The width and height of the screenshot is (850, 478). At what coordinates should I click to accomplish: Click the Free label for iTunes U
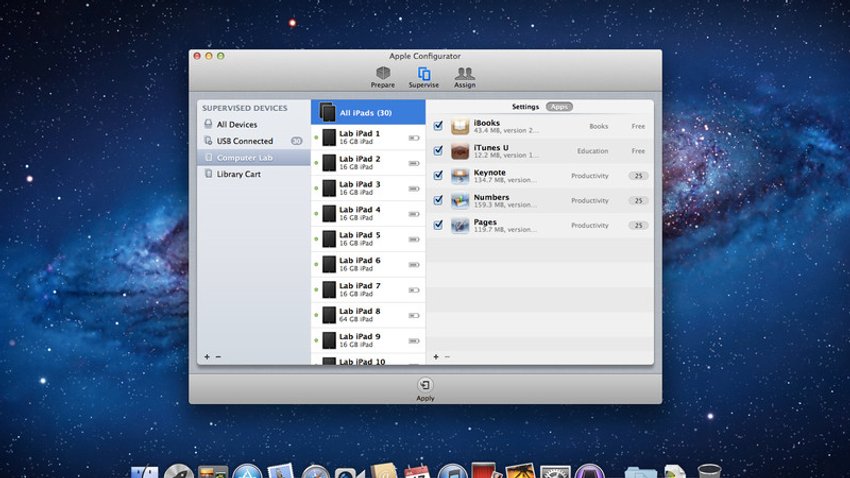point(638,151)
